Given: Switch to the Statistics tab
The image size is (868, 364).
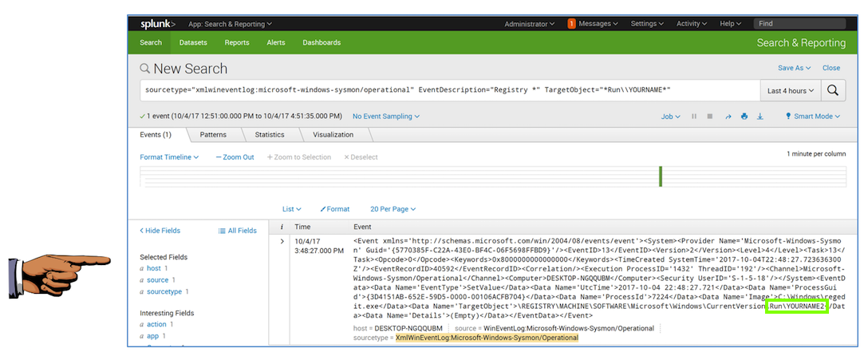Looking at the screenshot, I should (270, 135).
